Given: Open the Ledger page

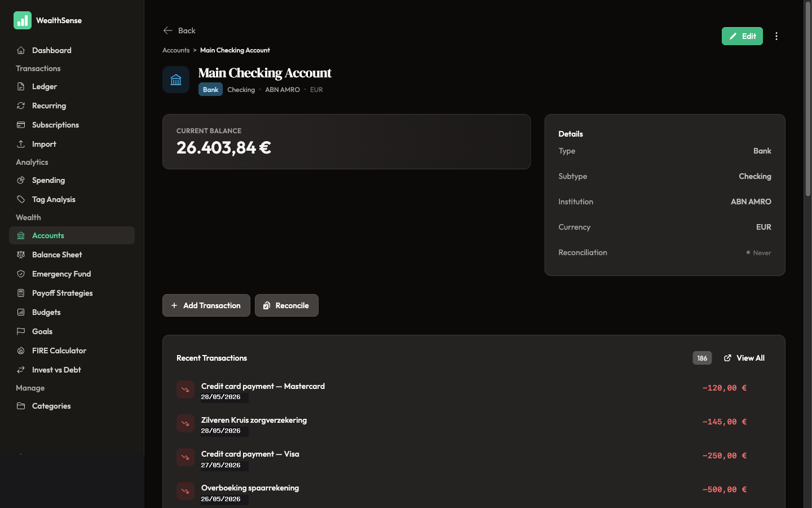Looking at the screenshot, I should [x=72, y=86].
